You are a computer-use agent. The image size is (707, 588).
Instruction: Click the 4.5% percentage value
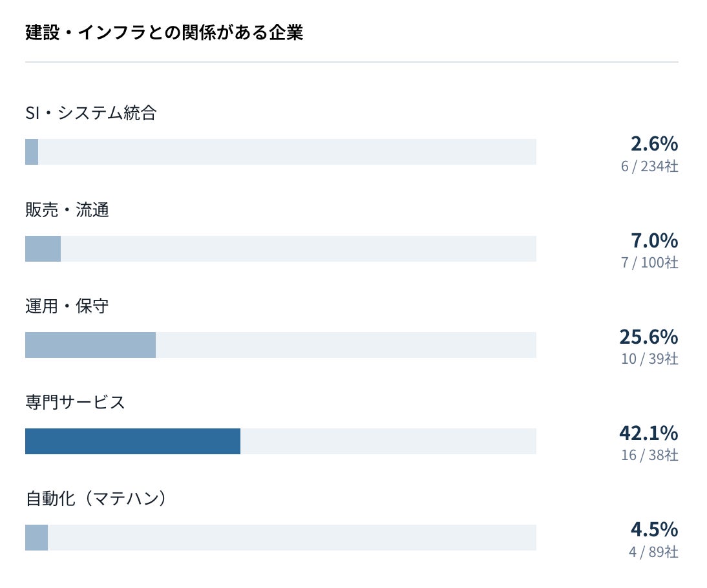[654, 529]
